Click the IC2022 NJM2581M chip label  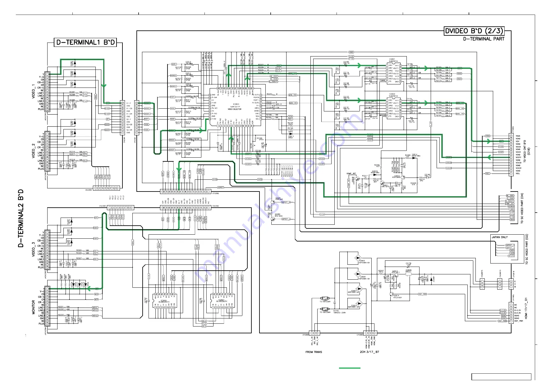(x=393, y=95)
